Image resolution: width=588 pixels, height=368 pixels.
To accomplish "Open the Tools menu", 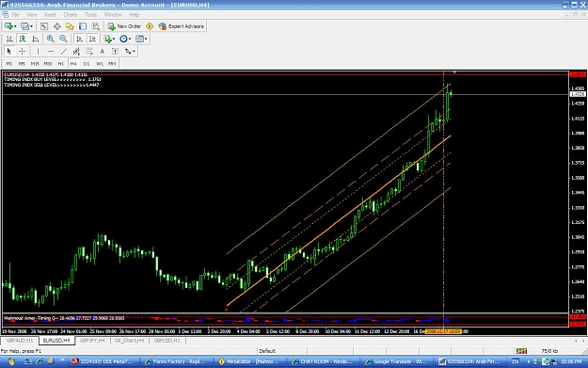I will click(x=90, y=15).
